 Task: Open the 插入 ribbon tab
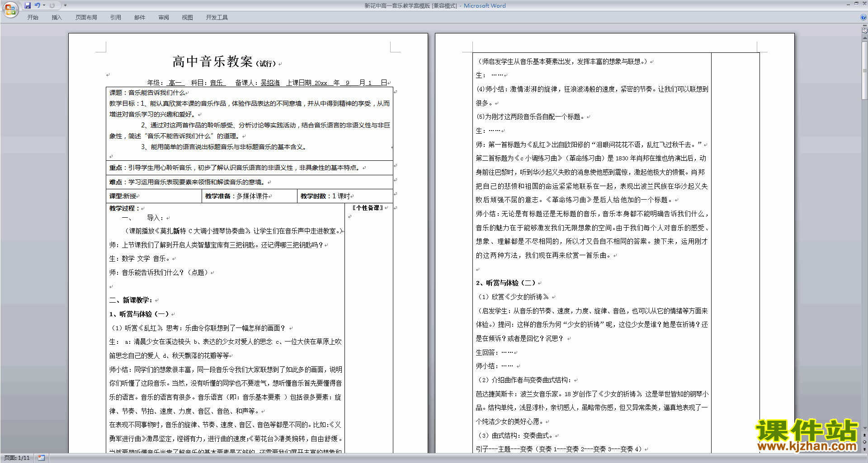(57, 18)
